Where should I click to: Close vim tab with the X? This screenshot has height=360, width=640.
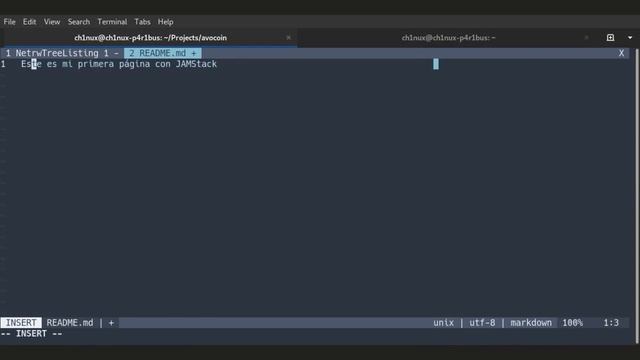coord(621,53)
